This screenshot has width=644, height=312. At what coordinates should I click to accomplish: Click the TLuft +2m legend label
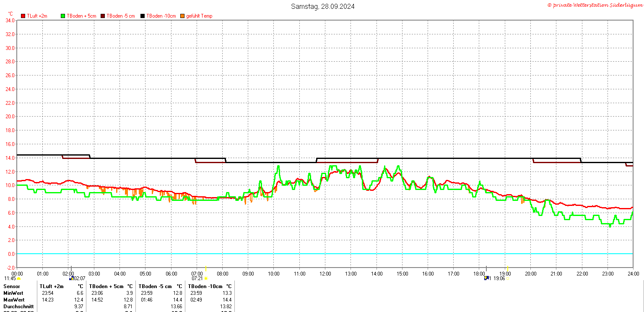coord(37,16)
